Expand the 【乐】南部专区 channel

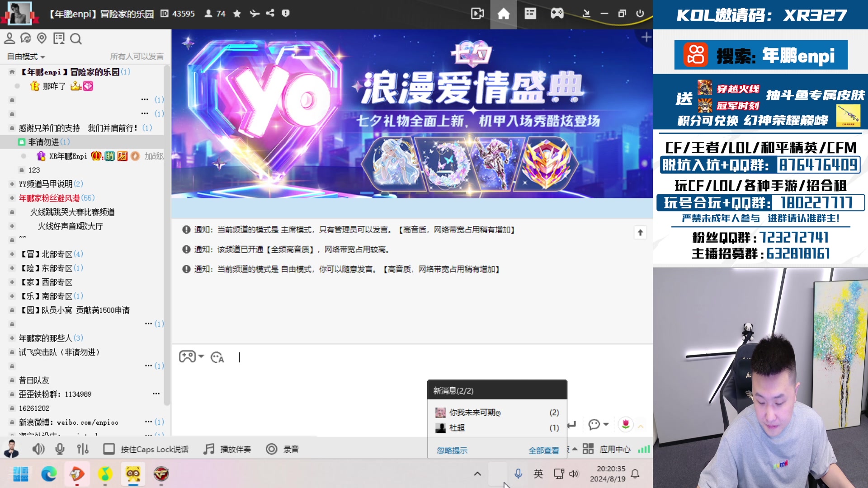click(12, 296)
